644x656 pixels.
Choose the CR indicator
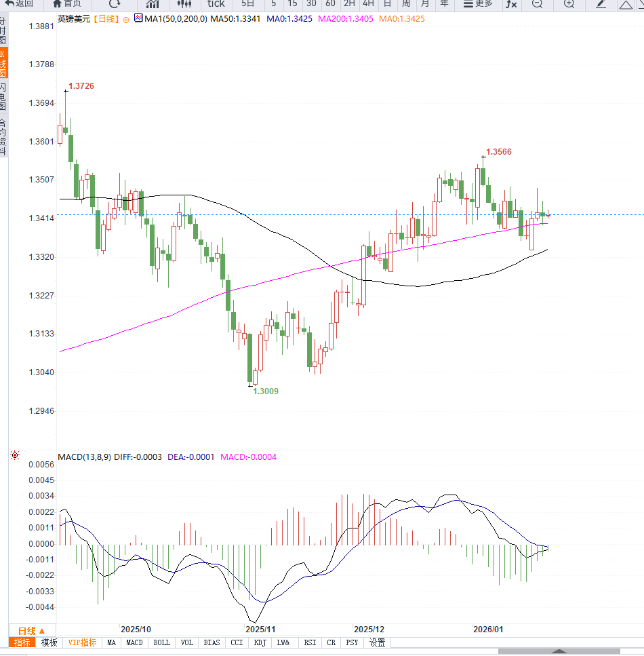(331, 642)
